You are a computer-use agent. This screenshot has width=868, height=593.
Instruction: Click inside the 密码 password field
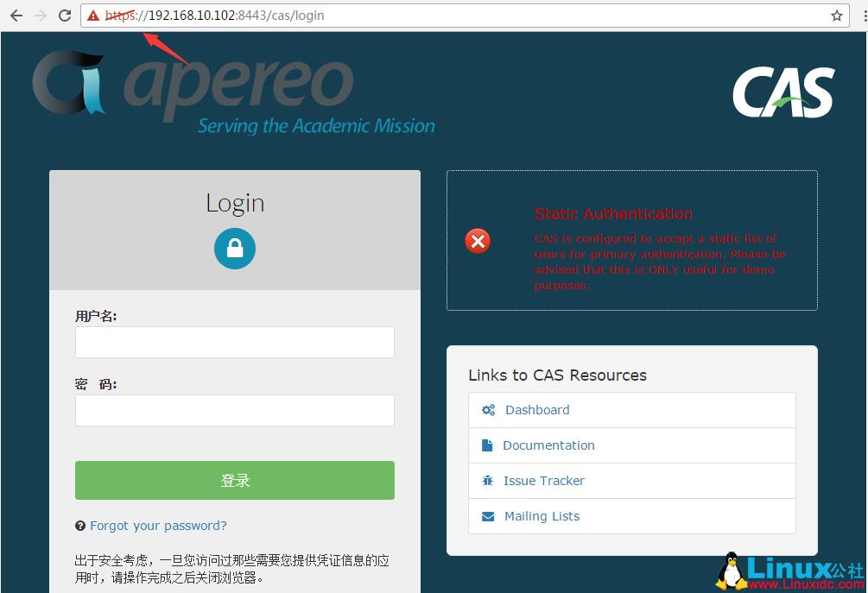click(234, 410)
